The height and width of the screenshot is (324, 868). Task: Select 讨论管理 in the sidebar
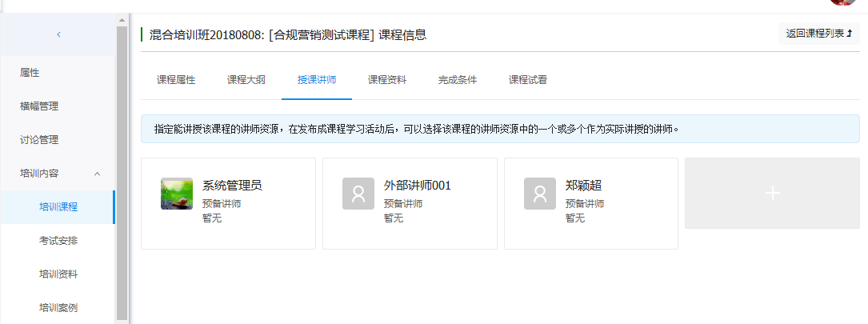click(39, 140)
